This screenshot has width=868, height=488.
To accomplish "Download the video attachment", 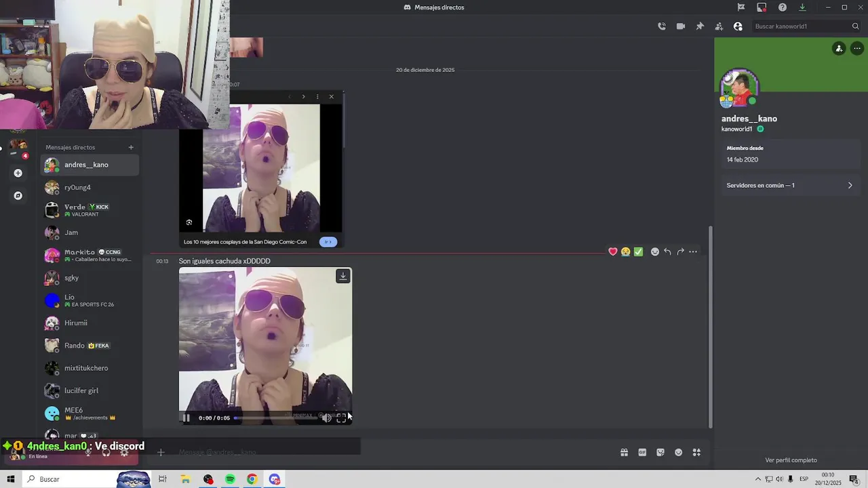I will [343, 276].
